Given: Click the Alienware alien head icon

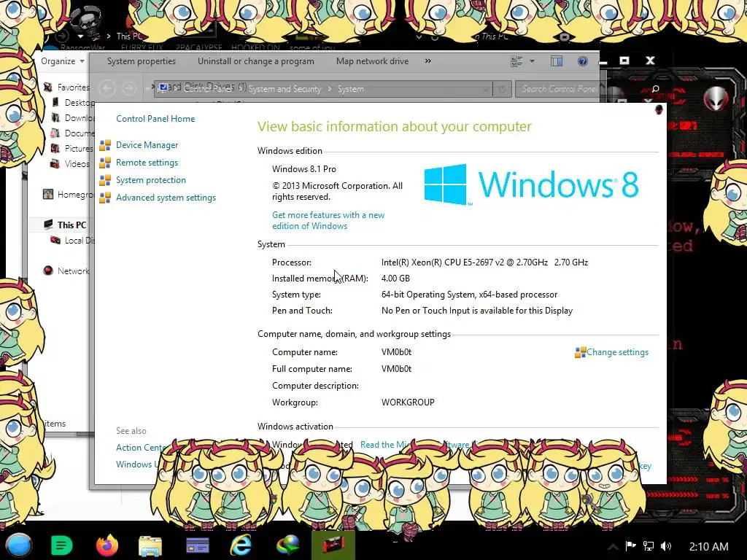Looking at the screenshot, I should pos(716,98).
